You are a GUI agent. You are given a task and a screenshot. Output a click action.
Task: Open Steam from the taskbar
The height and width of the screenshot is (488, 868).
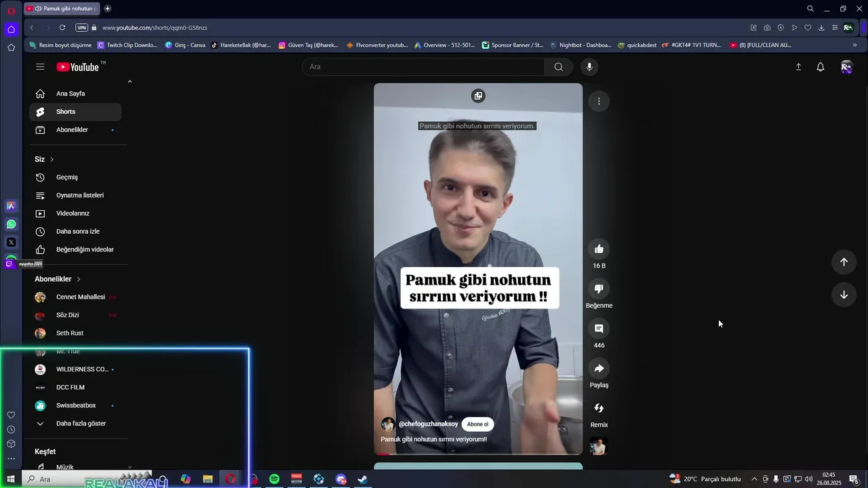pyautogui.click(x=363, y=479)
